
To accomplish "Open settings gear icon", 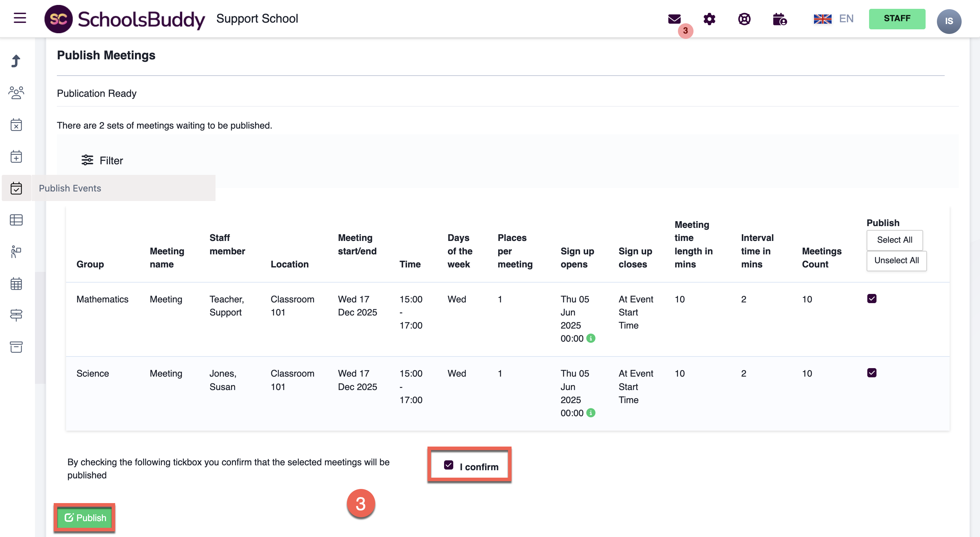I will [709, 19].
